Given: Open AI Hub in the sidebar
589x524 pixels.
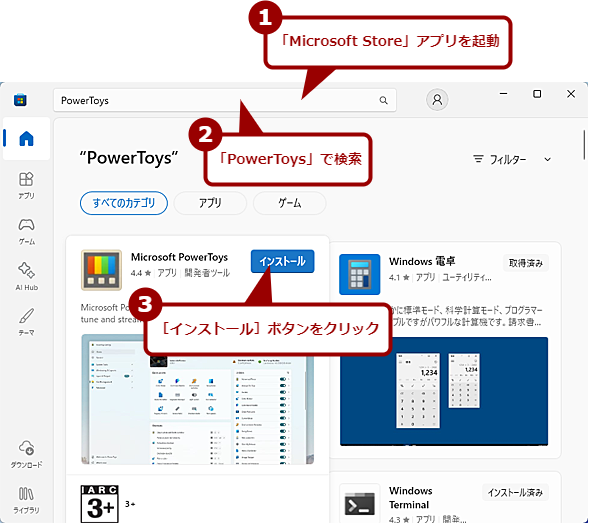Looking at the screenshot, I should pyautogui.click(x=26, y=276).
